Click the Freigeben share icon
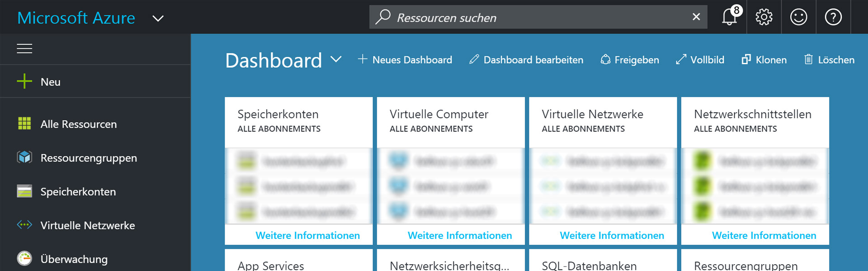 click(x=605, y=60)
